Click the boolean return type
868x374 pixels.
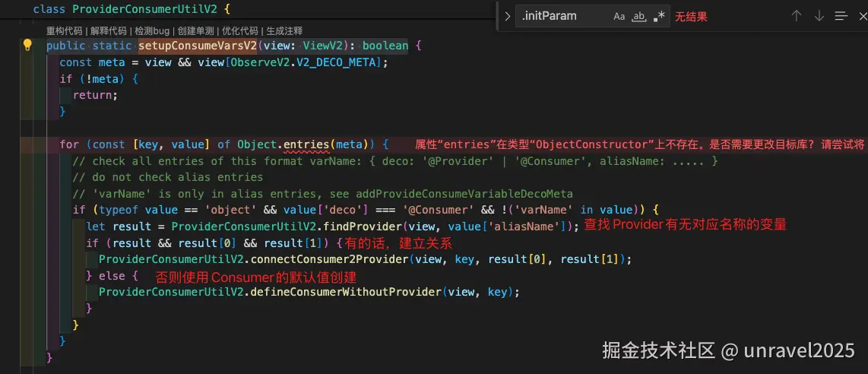click(385, 46)
